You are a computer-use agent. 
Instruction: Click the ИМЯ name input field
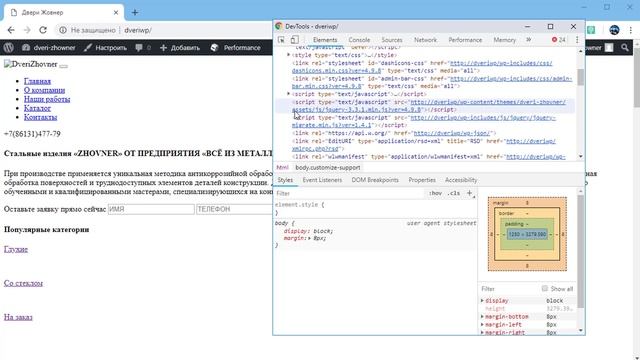(151, 209)
